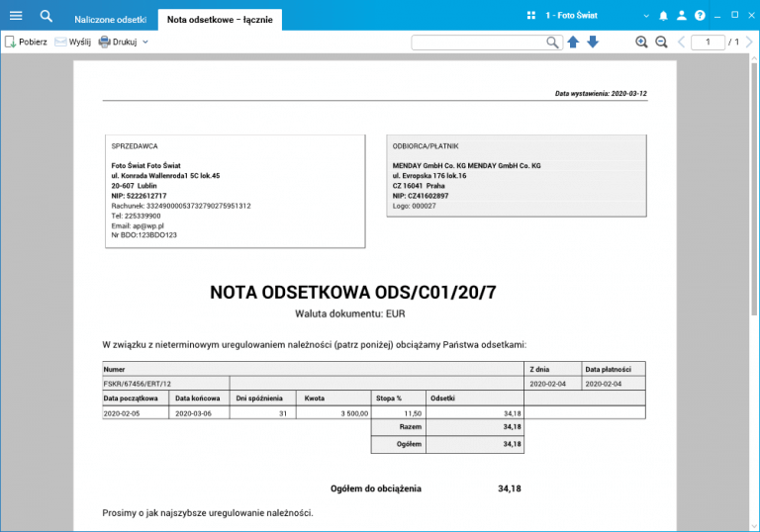Click the amount 3 500,00 cell
This screenshot has width=760, height=532.
click(333, 413)
